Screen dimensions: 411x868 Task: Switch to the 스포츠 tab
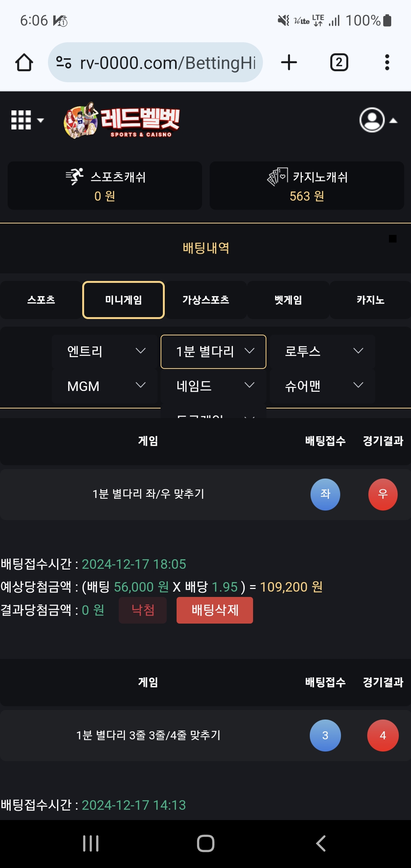pyautogui.click(x=41, y=300)
